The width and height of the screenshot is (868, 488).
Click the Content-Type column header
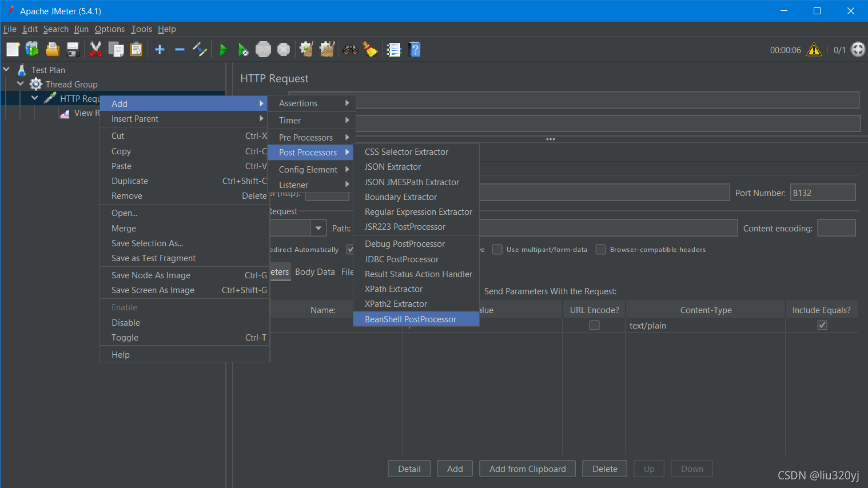click(706, 310)
